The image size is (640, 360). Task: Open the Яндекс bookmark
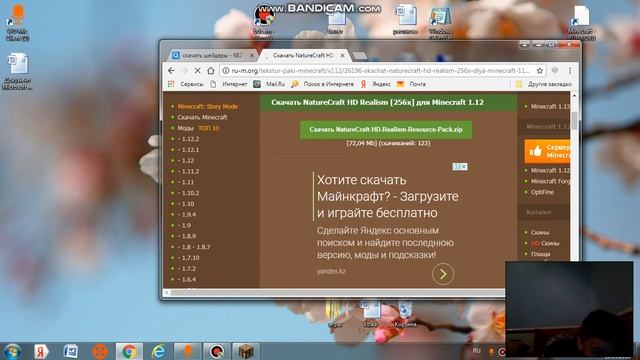376,84
